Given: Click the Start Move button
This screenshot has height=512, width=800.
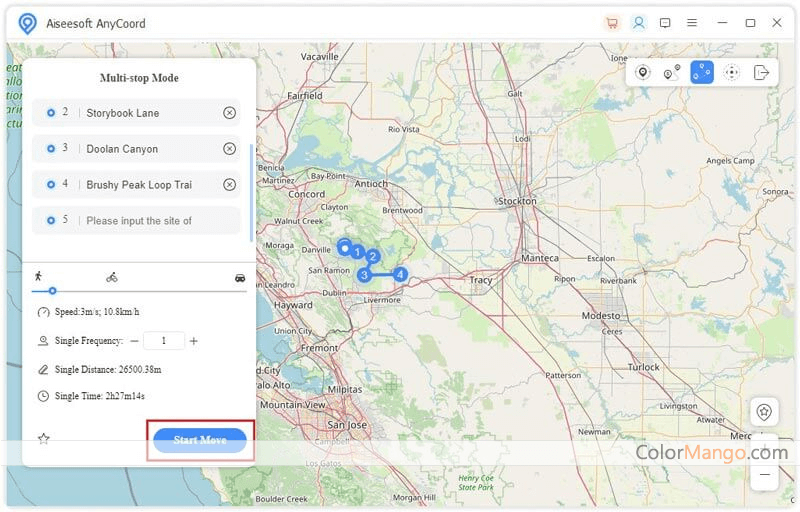Looking at the screenshot, I should coord(200,440).
